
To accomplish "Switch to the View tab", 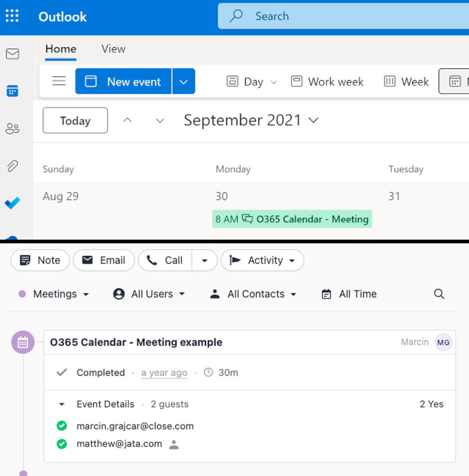I will coord(113,49).
